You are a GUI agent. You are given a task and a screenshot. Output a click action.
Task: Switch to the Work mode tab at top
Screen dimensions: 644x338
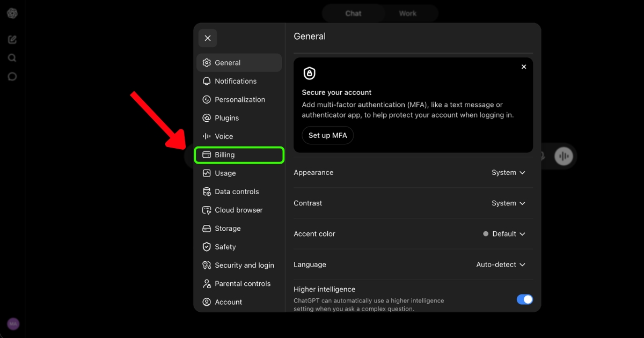(x=407, y=13)
